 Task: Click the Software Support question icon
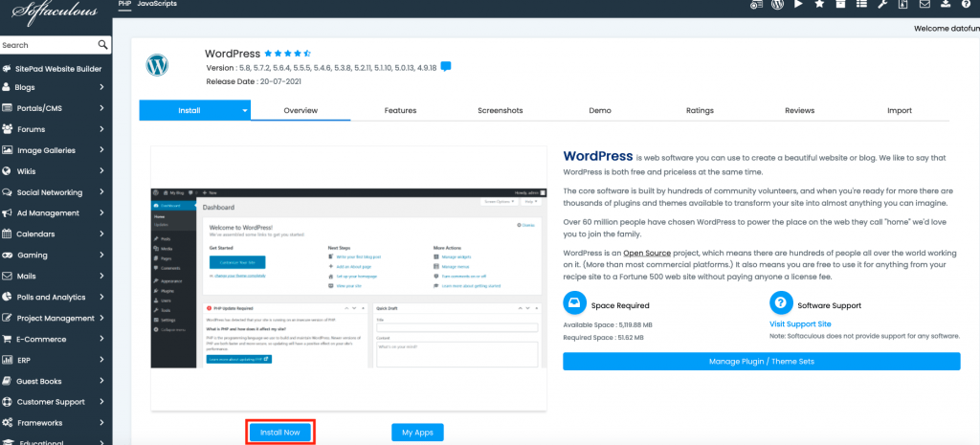[781, 302]
